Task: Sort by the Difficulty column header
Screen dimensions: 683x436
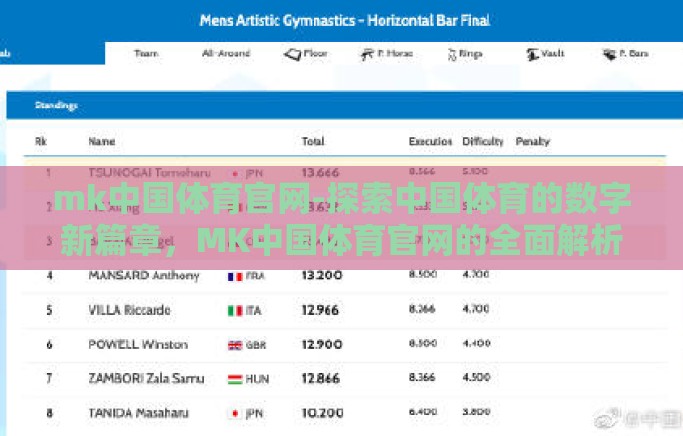Action: click(483, 141)
